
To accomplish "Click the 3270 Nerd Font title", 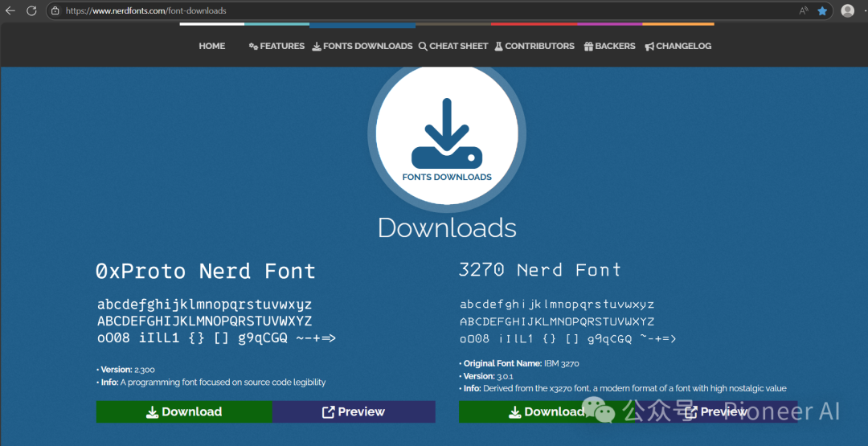I will pos(540,269).
